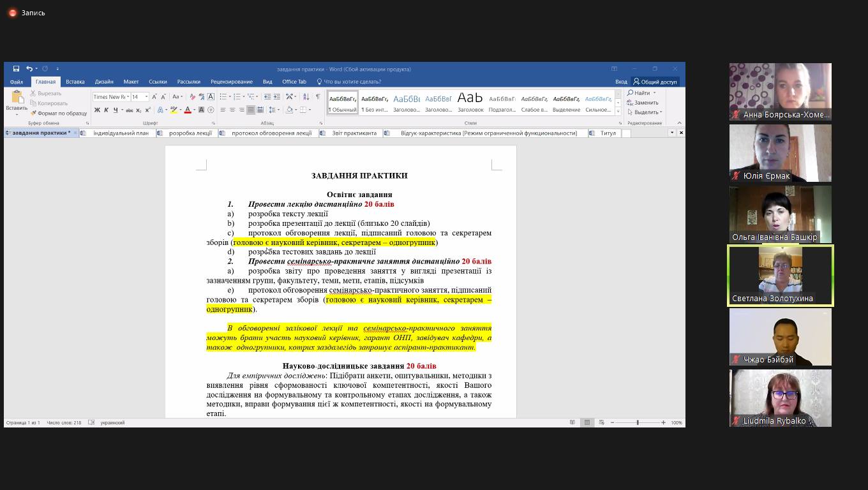This screenshot has width=868, height=490.
Task: Click the Общий доступ share button
Action: [x=655, y=82]
